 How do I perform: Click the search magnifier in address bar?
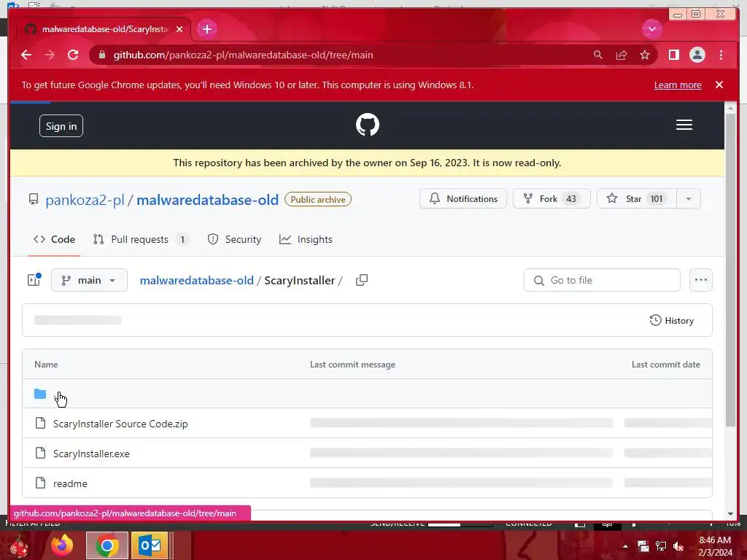click(x=598, y=55)
